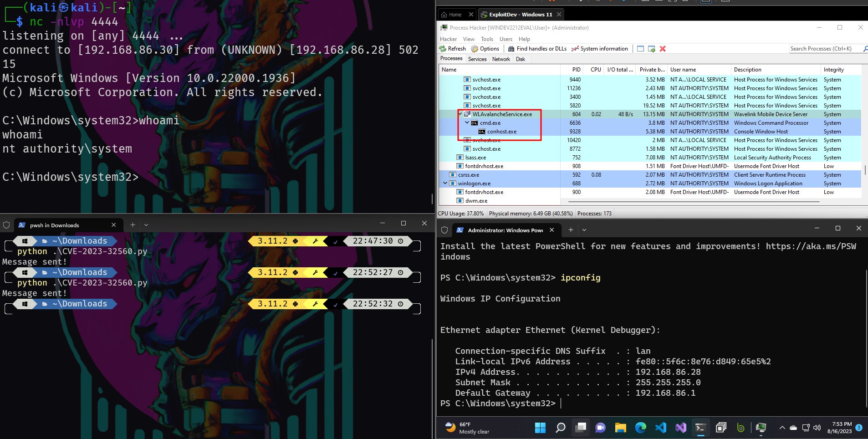Viewport: 868px width, 439px height.
Task: Switch to the Network tab
Action: click(501, 59)
